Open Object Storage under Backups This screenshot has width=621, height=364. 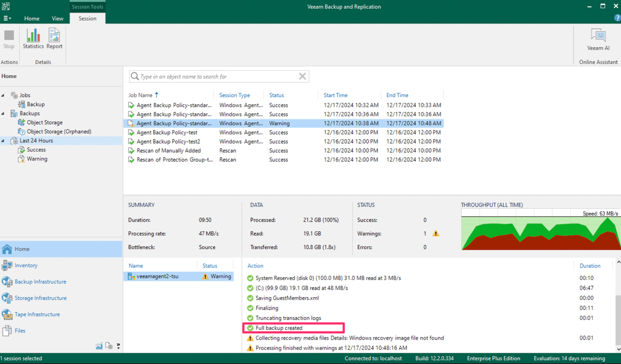click(44, 122)
